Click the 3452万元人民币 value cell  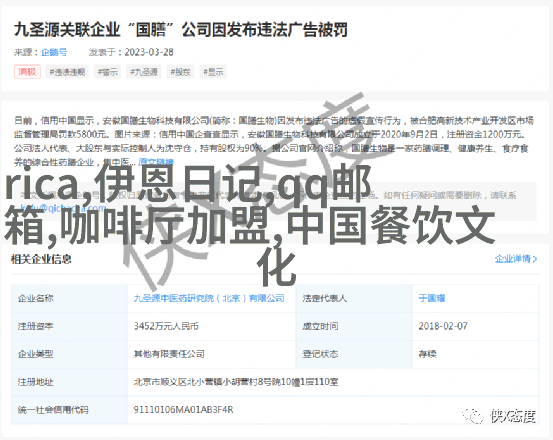tap(211, 326)
